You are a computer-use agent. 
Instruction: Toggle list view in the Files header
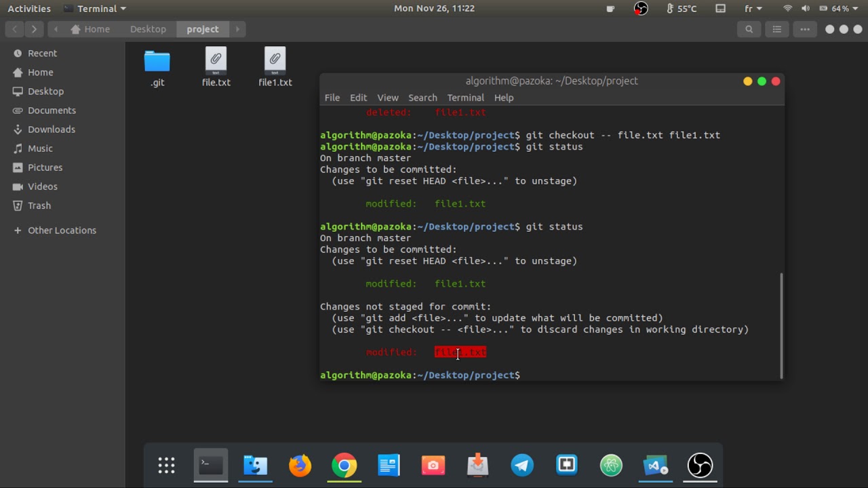click(x=777, y=29)
